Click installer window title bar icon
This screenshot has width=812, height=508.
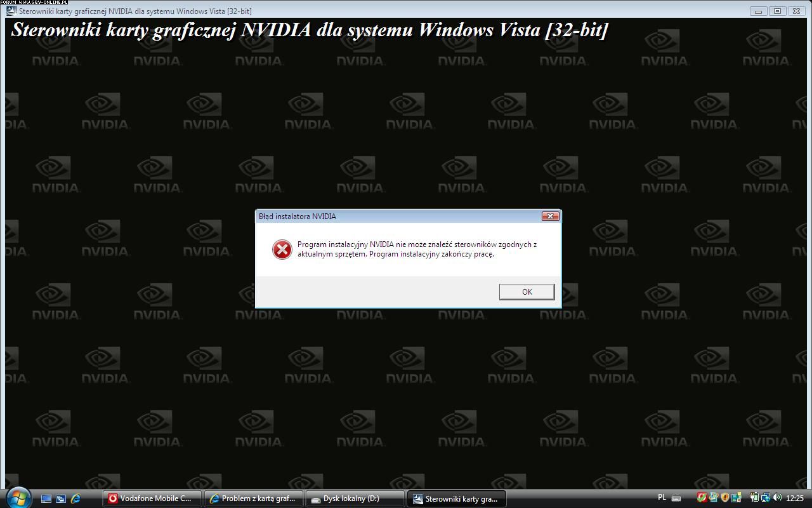pyautogui.click(x=11, y=11)
